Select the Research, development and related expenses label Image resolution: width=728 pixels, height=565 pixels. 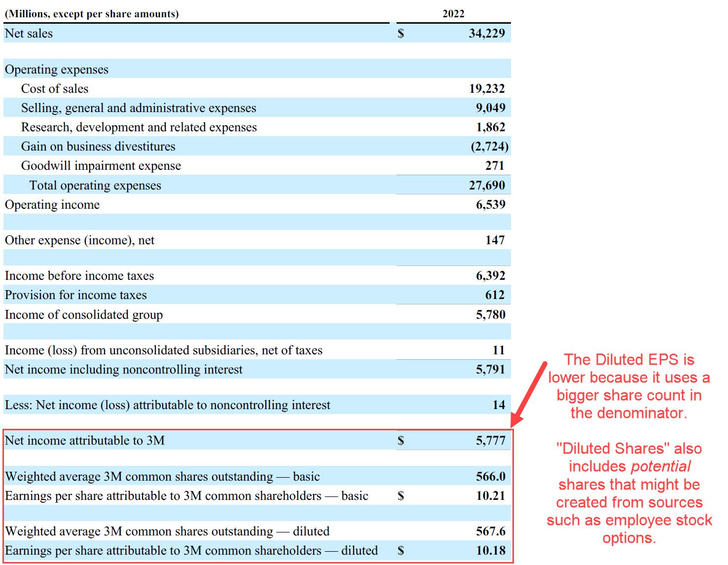pyautogui.click(x=139, y=127)
